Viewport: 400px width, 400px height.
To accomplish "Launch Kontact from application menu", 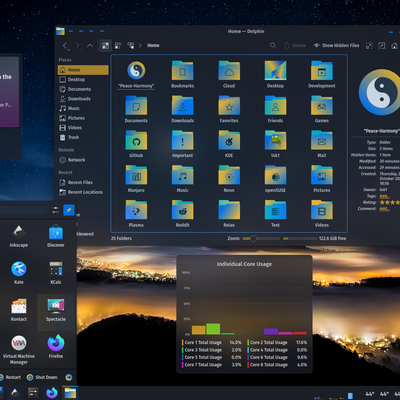I will [x=19, y=310].
